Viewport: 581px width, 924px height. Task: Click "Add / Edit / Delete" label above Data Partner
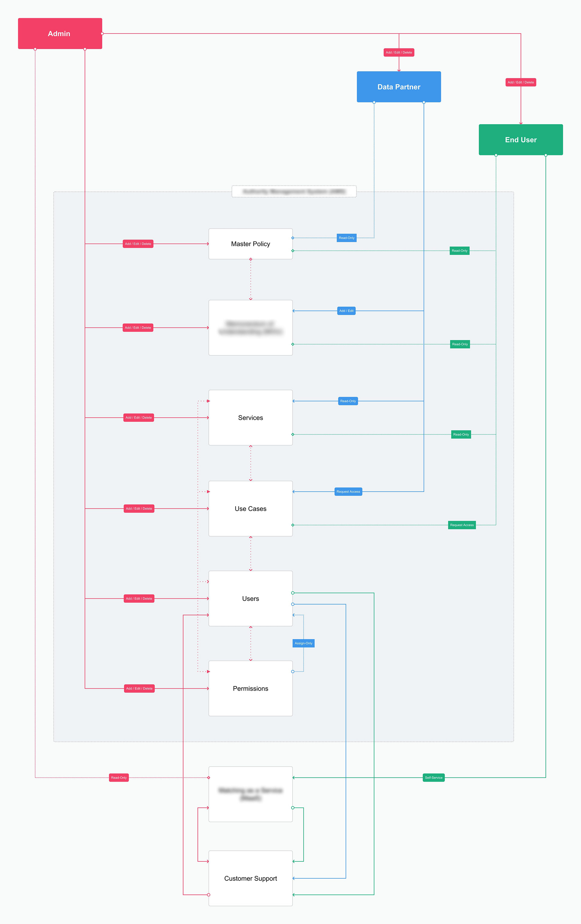click(399, 53)
